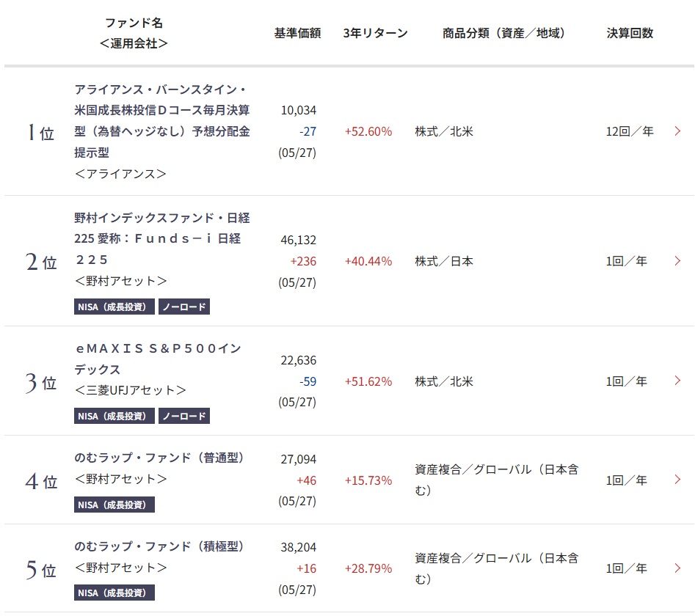Click ノーロード tag on the 日経225 fund

(x=184, y=307)
